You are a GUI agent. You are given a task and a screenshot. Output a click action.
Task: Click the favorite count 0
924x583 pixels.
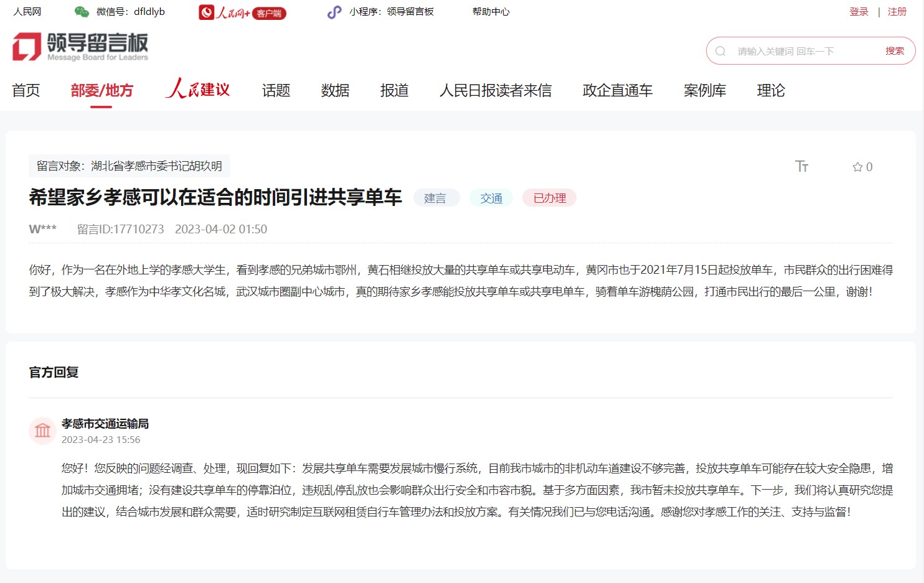pos(869,167)
